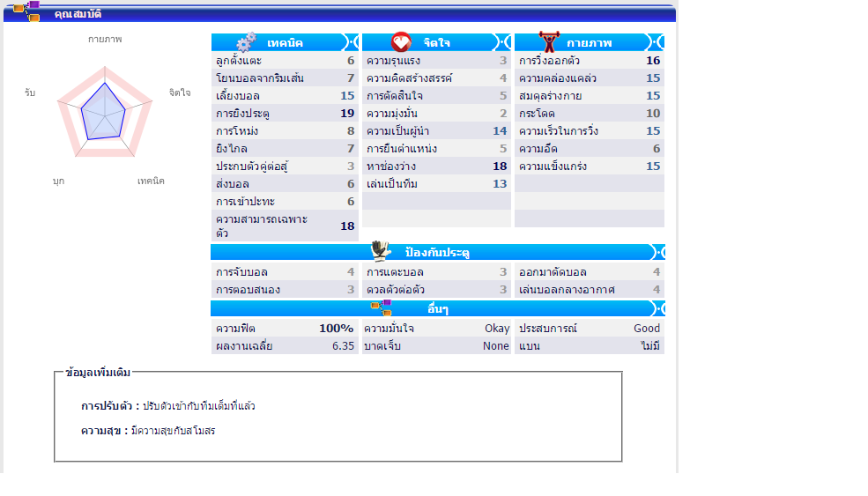Click the เล่นเป็นทีม attribute label

pos(392,184)
